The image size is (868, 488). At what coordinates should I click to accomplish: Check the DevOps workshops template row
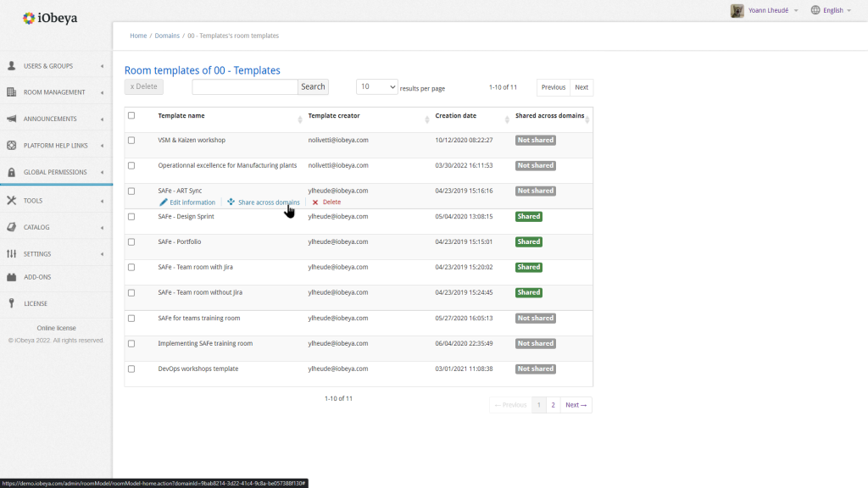pos(131,369)
